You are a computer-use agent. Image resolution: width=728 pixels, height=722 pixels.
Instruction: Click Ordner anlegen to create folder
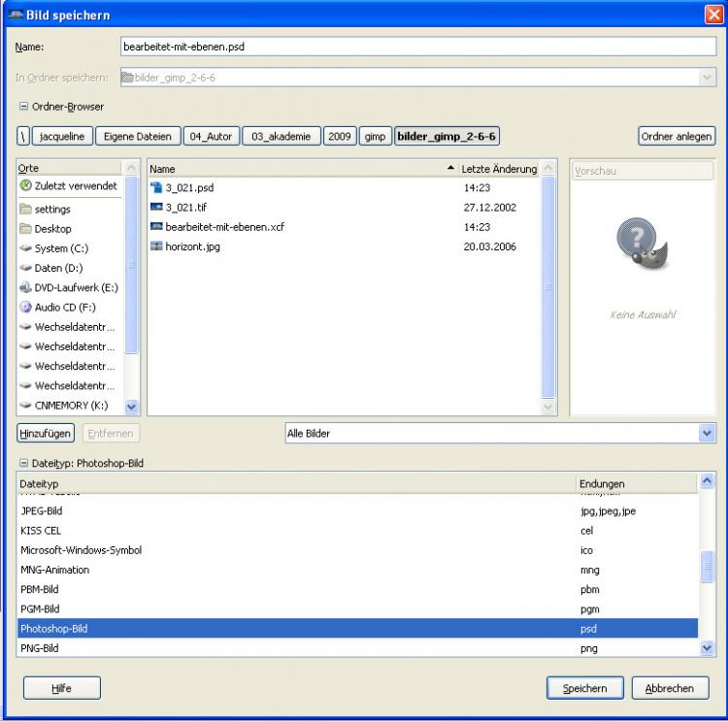point(677,137)
